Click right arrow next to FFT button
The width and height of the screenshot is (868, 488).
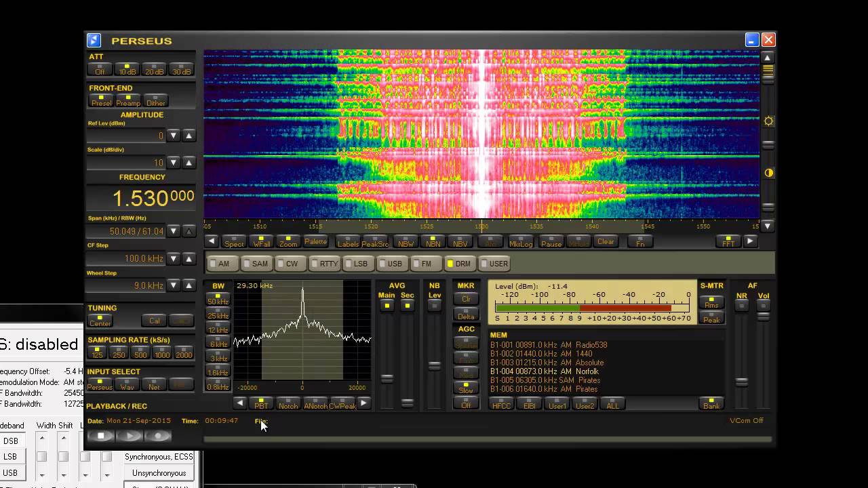[749, 241]
